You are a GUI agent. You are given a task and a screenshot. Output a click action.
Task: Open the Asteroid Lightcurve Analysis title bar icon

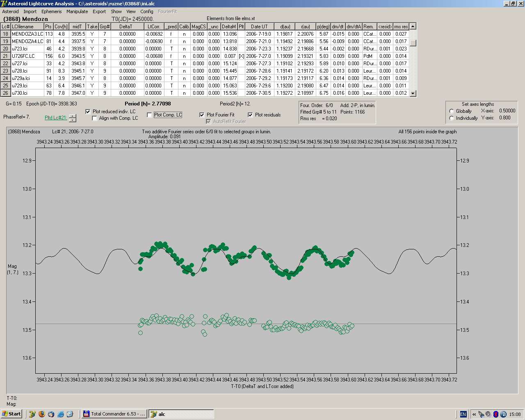tap(4, 4)
